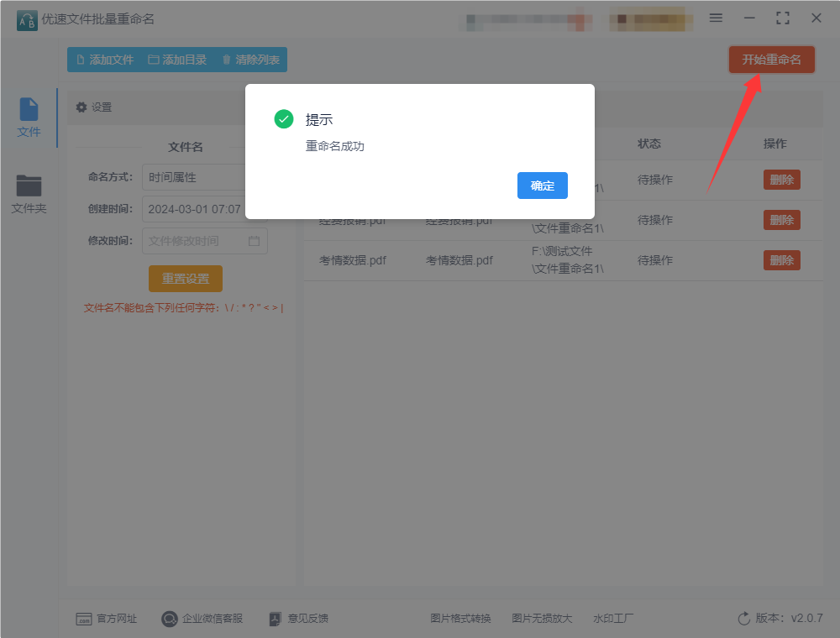Viewport: 840px width, 638px height.
Task: Click the 设置 gear icon
Action: (x=81, y=107)
